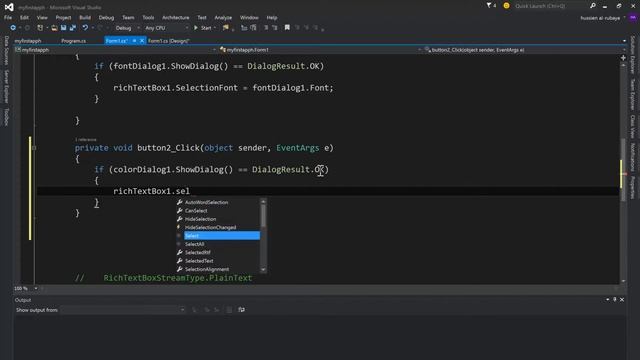Open the Properties side panel
The image size is (640, 360).
(x=633, y=188)
